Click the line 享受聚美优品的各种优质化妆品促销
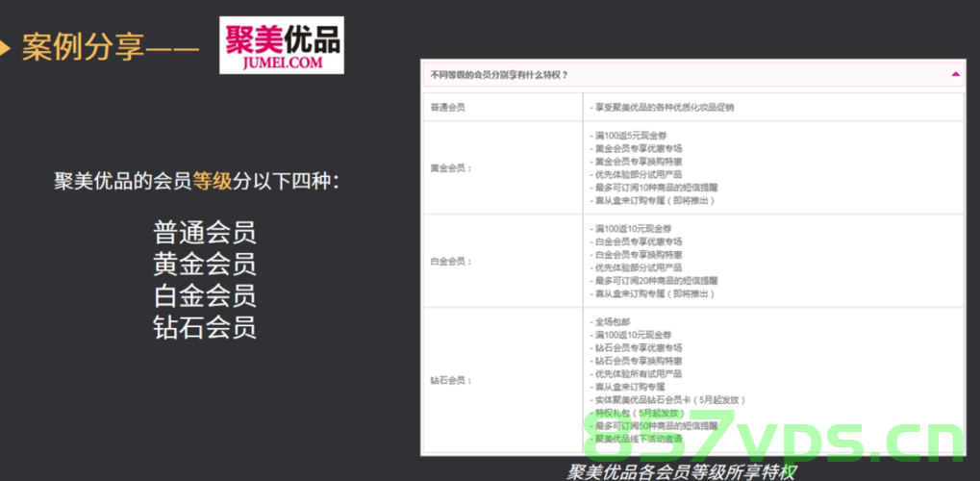This screenshot has width=980, height=481. click(662, 108)
